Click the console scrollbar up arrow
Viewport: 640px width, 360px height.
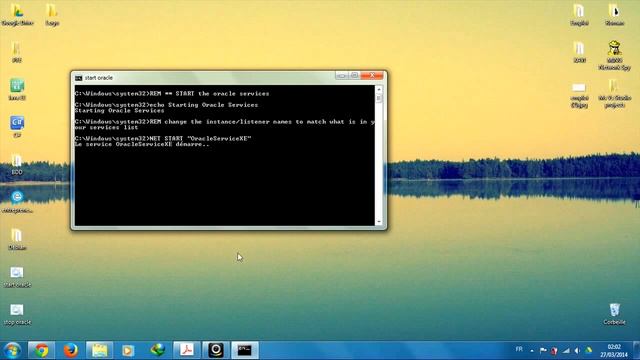pyautogui.click(x=379, y=89)
